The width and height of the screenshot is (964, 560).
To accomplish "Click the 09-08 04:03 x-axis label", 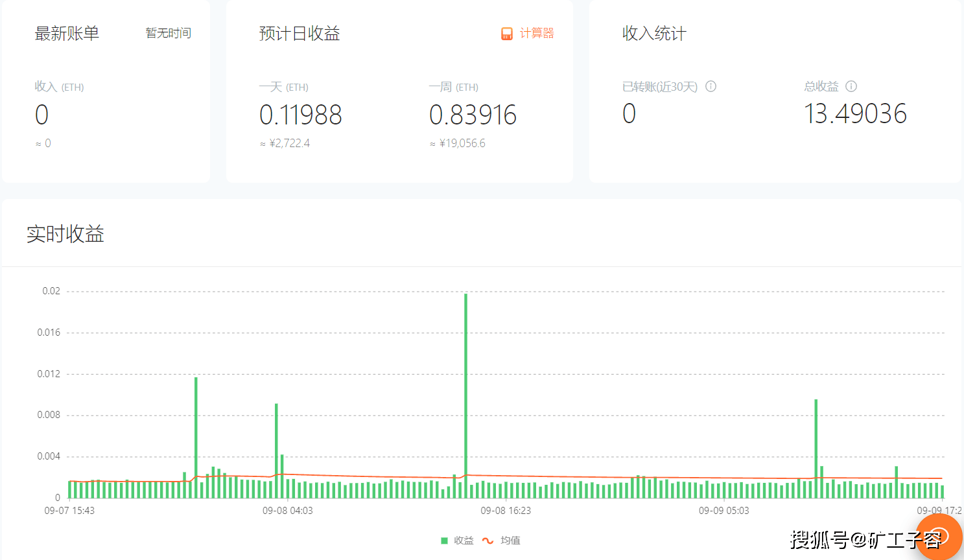I will click(x=288, y=511).
